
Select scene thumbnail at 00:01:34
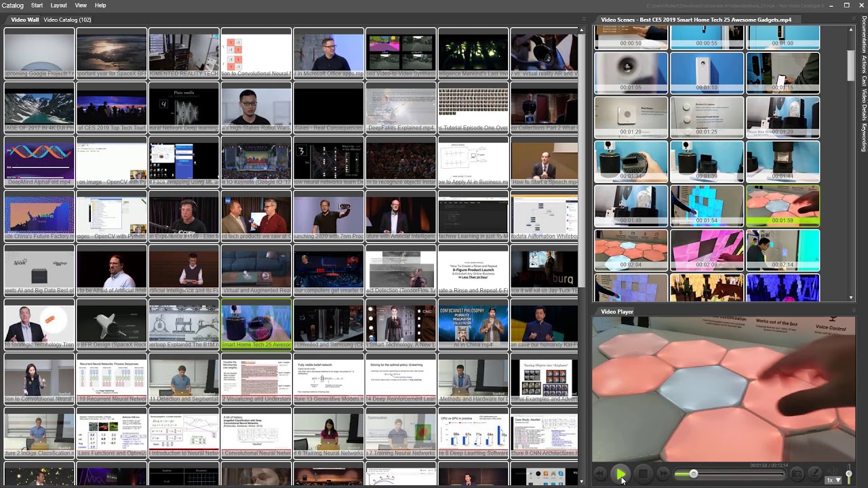(631, 161)
